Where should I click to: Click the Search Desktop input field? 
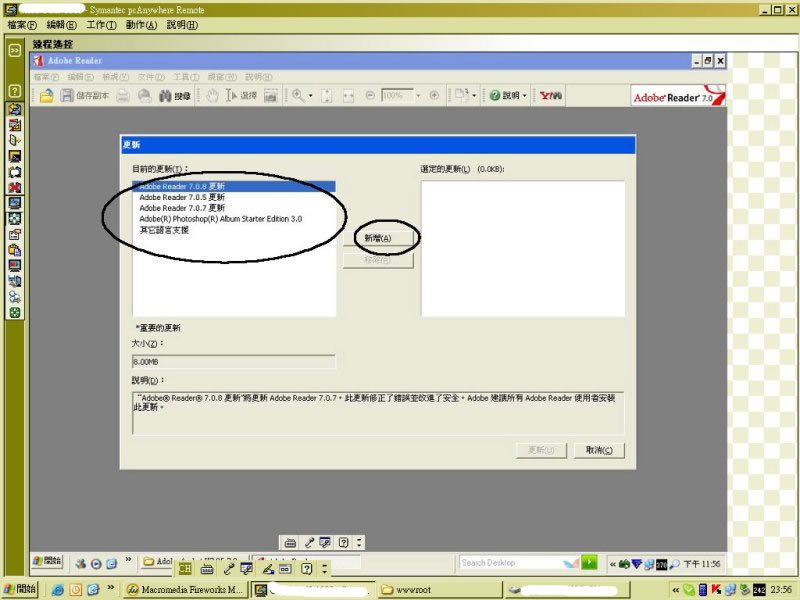pyautogui.click(x=518, y=563)
